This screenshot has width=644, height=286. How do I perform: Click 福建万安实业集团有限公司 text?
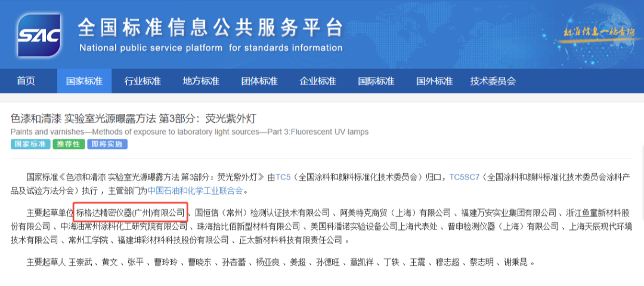click(509, 213)
